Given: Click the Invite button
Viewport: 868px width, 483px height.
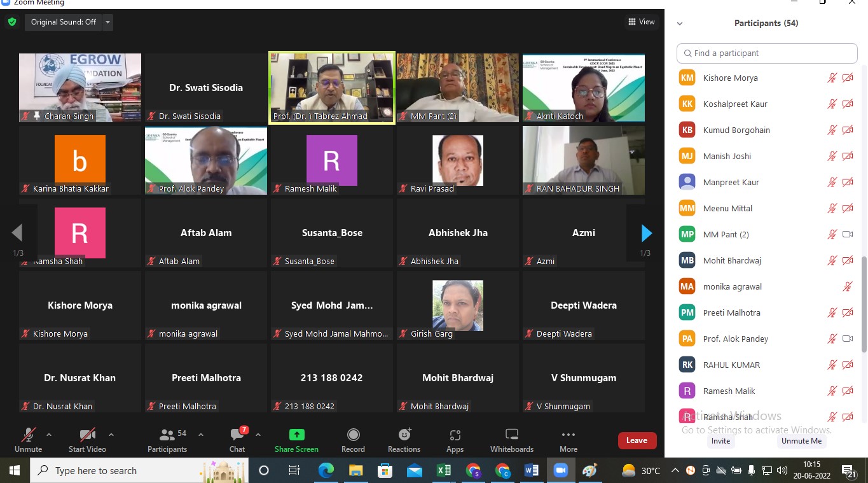Looking at the screenshot, I should (x=720, y=441).
